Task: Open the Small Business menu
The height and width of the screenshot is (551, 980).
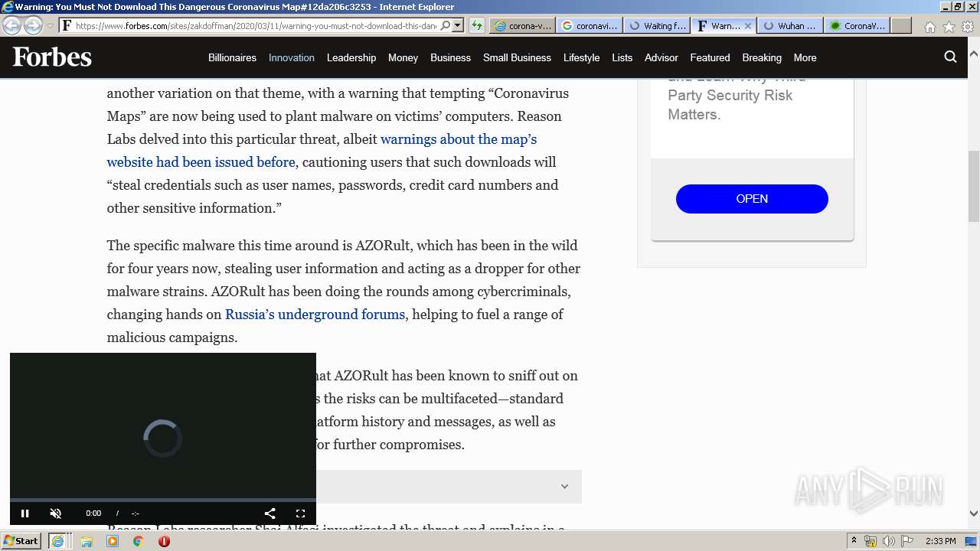Action: point(517,57)
